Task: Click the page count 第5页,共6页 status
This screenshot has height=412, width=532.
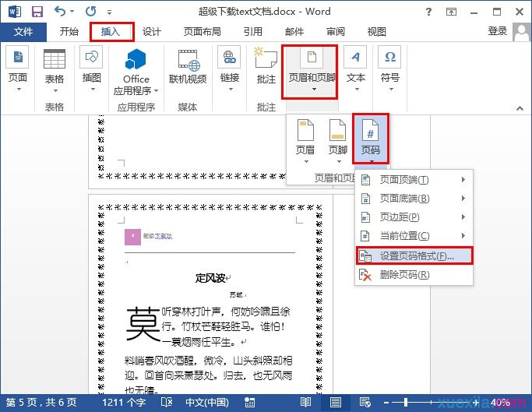Action: (x=41, y=403)
